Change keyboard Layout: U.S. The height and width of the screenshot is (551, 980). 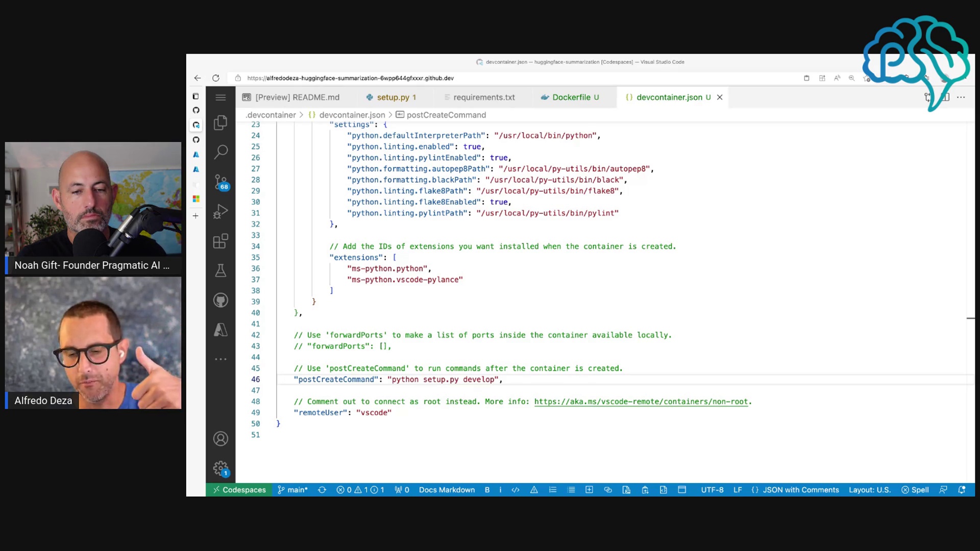click(x=870, y=490)
